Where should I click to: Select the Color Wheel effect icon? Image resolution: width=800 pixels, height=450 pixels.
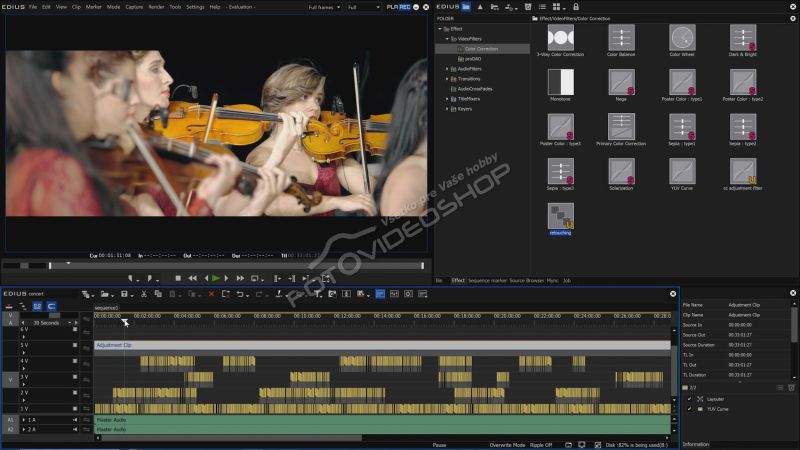(682, 37)
